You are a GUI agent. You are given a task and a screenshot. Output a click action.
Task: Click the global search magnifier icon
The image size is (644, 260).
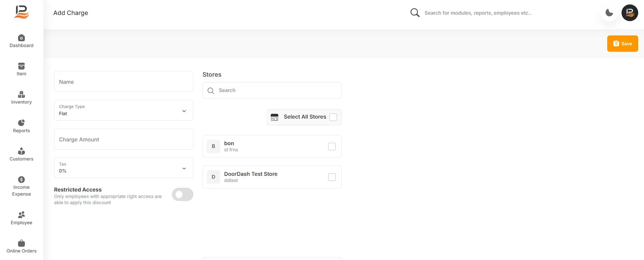[x=415, y=13]
